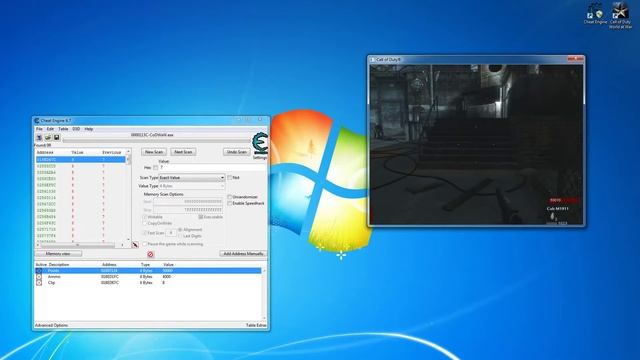Open Call of Duty World at War shortcut
The height and width of the screenshot is (360, 640).
click(x=620, y=16)
